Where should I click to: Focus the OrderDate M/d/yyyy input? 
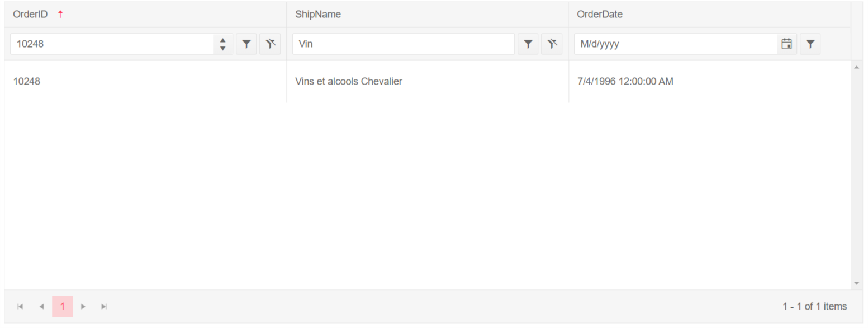click(x=675, y=44)
